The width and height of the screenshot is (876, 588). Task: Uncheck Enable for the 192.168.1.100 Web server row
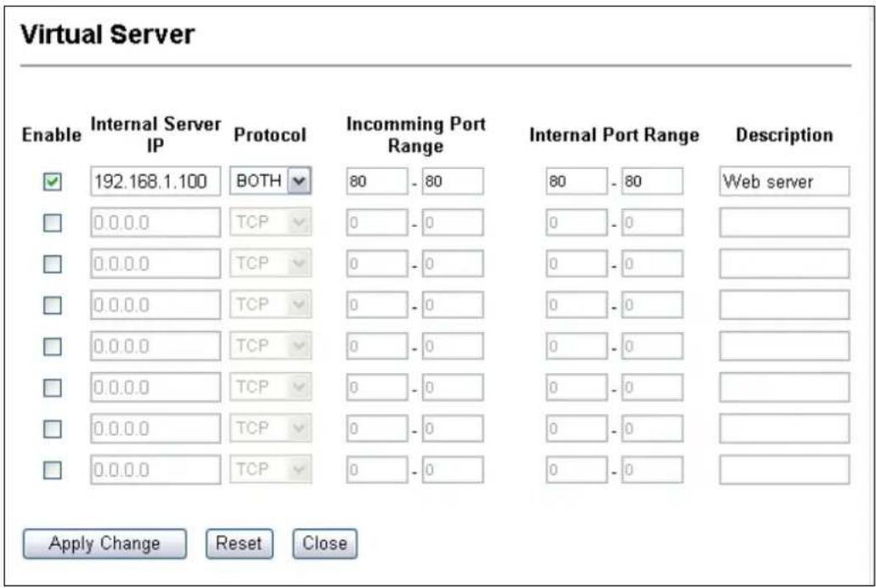(x=53, y=182)
